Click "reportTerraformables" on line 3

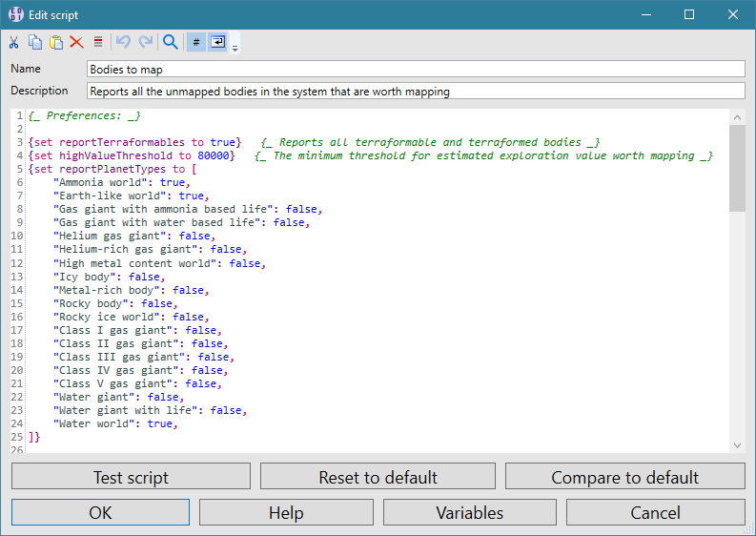[x=122, y=142]
